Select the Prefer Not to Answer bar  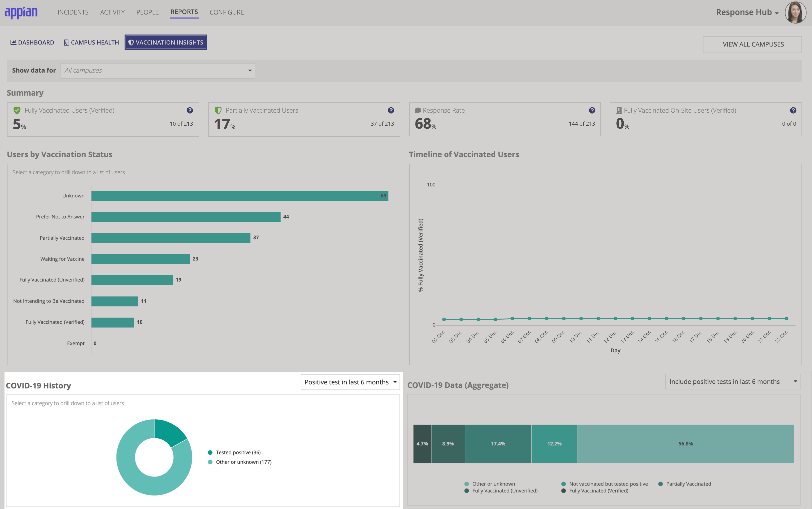(186, 217)
